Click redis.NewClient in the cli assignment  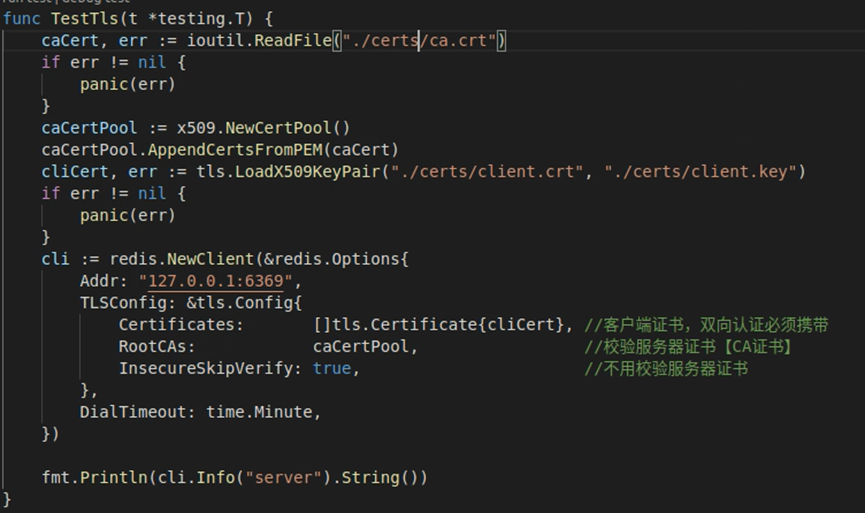click(181, 259)
